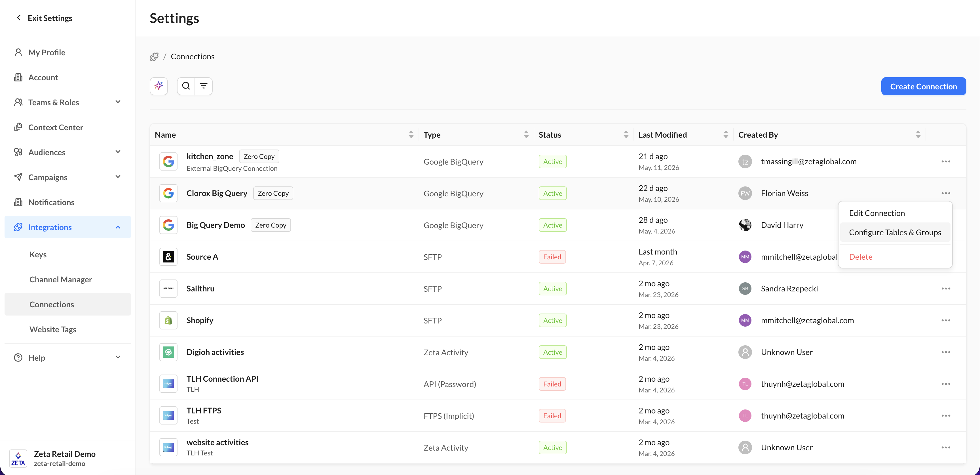980x475 pixels.
Task: Open more options for TLH FTPS
Action: (x=946, y=416)
